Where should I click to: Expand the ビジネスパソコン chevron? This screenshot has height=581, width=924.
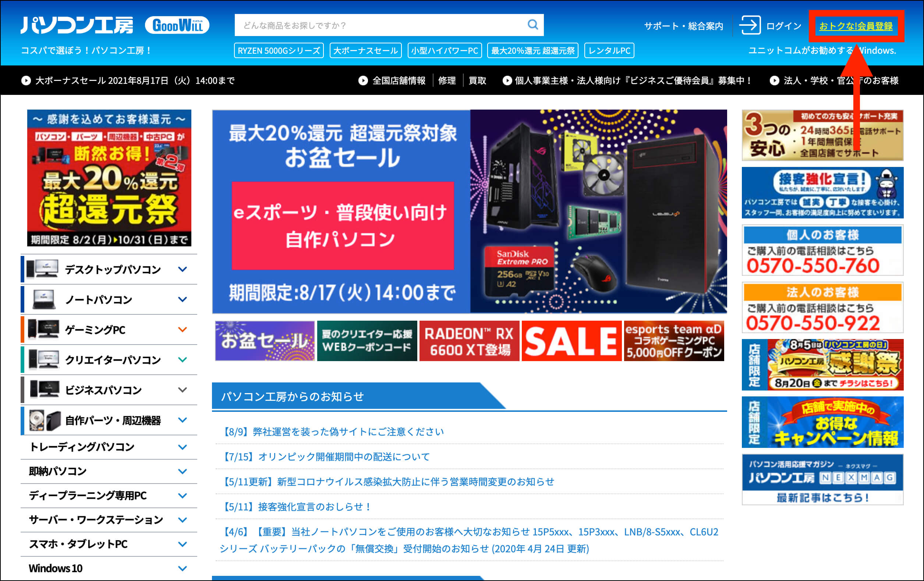pos(183,390)
